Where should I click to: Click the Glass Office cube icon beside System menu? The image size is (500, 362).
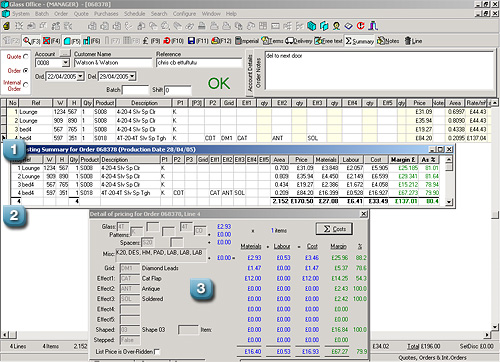click(x=6, y=14)
